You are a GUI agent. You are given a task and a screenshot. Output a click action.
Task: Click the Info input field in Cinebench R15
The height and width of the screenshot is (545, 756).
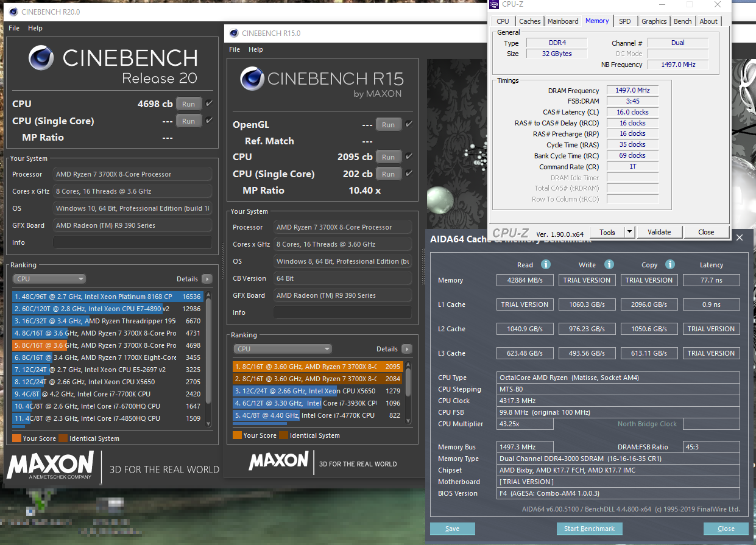click(x=342, y=312)
